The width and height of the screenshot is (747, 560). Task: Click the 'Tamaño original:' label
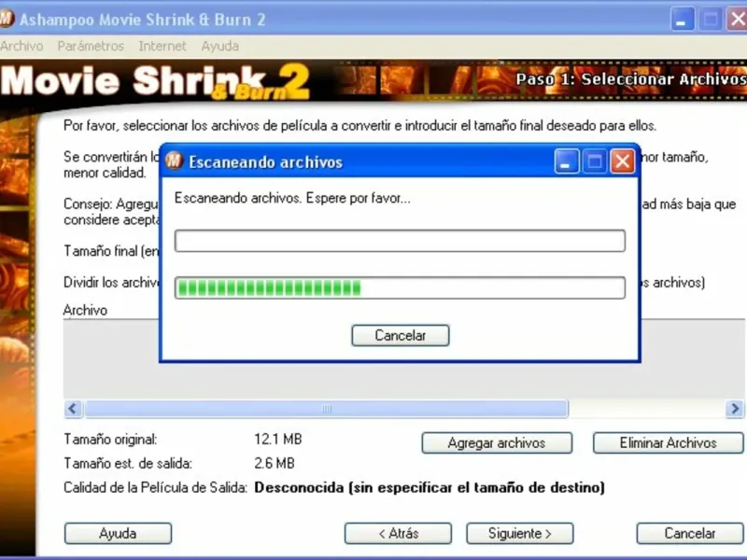(x=110, y=439)
